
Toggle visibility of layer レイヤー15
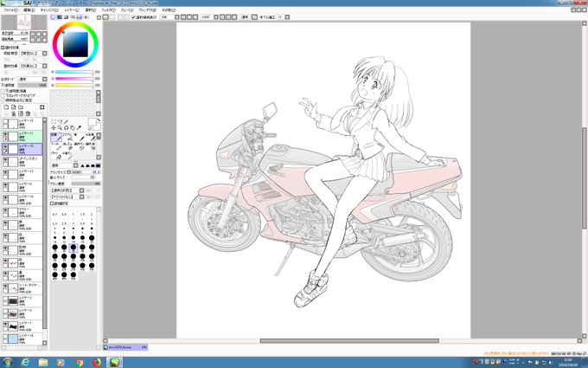[5, 122]
